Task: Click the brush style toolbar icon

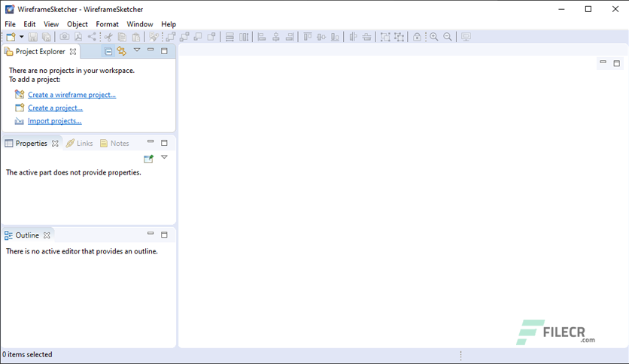Action: pos(153,37)
